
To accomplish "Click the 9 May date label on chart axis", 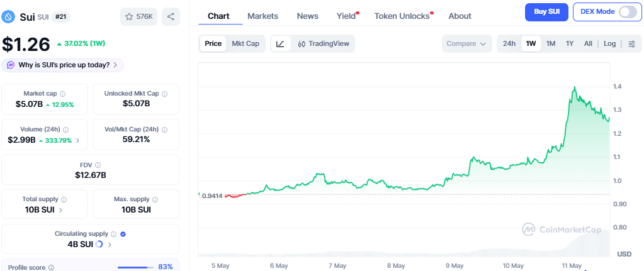I will click(455, 266).
